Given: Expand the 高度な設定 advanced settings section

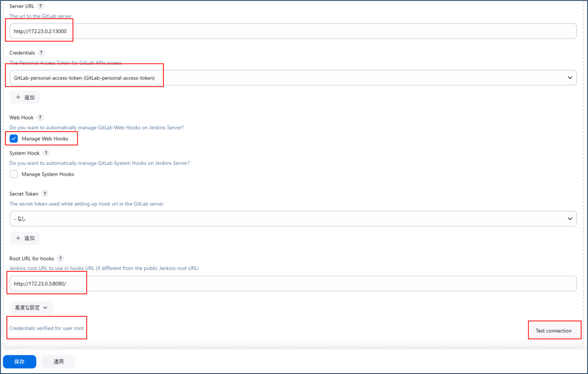Looking at the screenshot, I should tap(31, 307).
